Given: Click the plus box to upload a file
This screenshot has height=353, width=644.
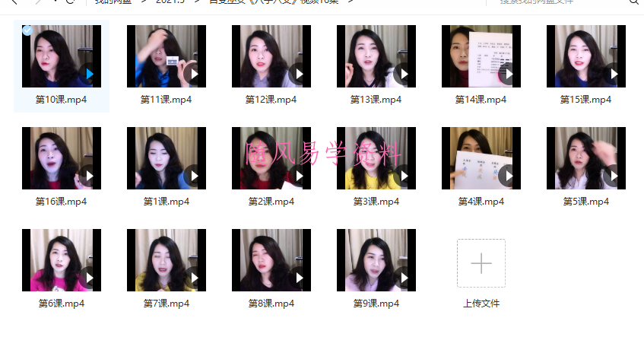Looking at the screenshot, I should [x=481, y=263].
